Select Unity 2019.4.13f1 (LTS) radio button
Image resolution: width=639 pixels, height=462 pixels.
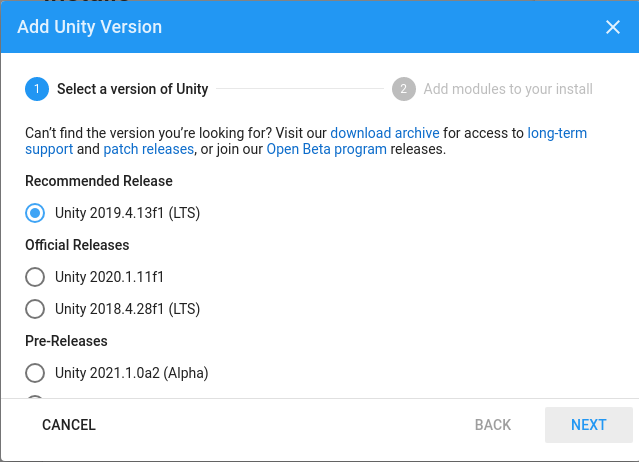click(35, 213)
